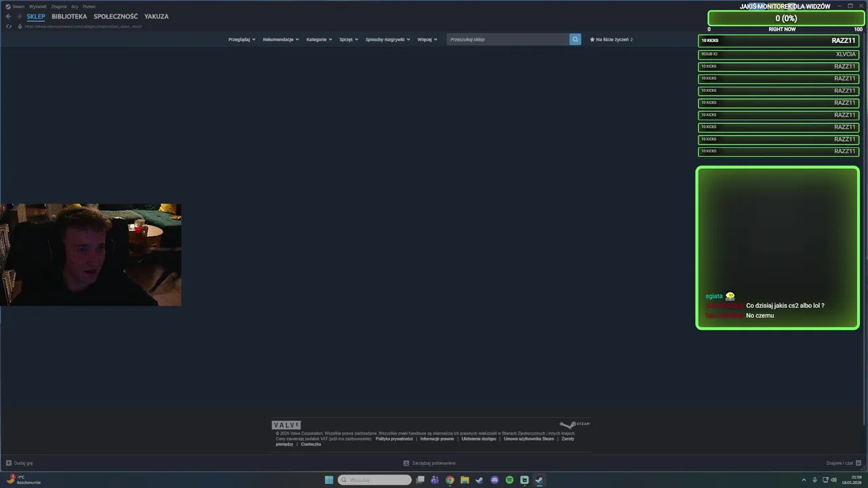Open Microsoft Teams from the taskbar
The image size is (868, 488).
(x=435, y=480)
